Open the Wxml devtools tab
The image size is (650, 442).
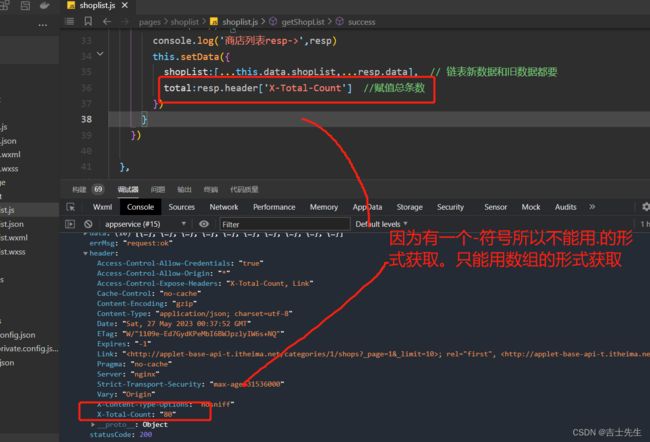(x=102, y=207)
